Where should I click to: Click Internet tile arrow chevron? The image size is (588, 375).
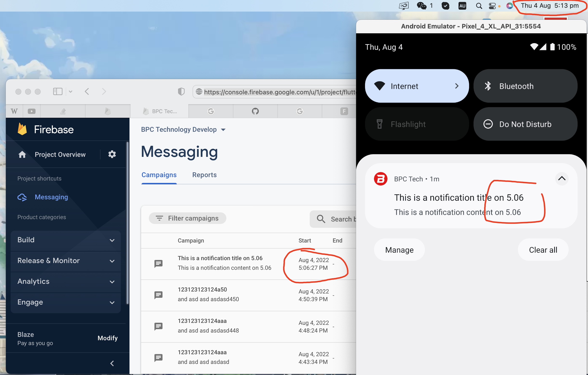(457, 86)
